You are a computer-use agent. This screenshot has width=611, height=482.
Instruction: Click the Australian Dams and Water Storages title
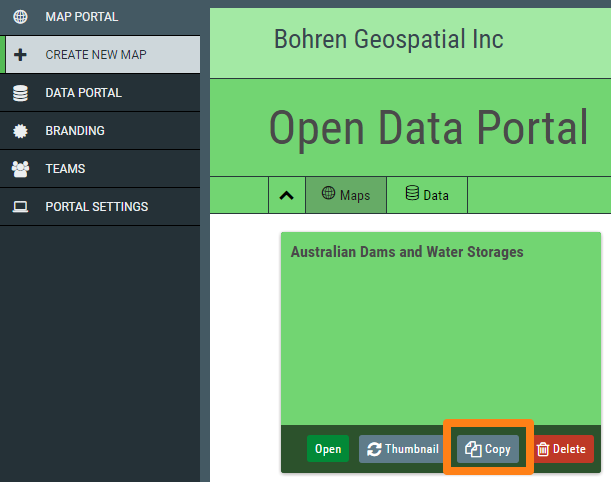pos(407,252)
